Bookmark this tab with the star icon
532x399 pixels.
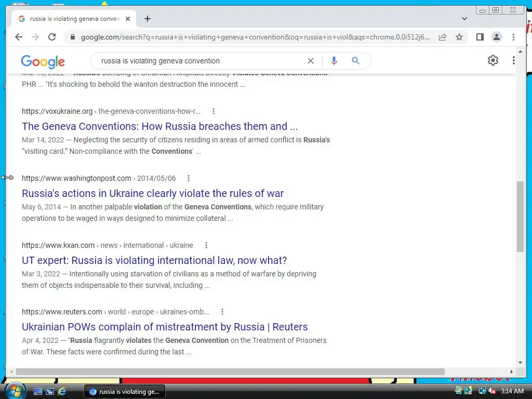tap(459, 37)
